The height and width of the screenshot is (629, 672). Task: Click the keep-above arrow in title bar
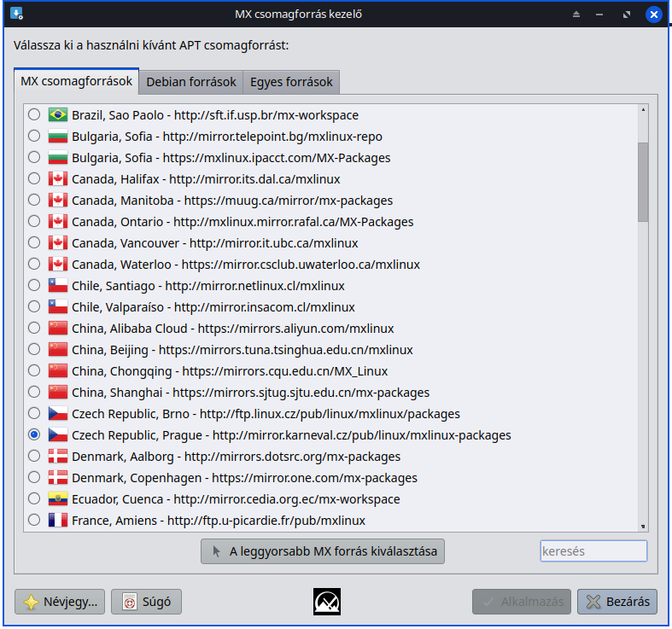[576, 15]
